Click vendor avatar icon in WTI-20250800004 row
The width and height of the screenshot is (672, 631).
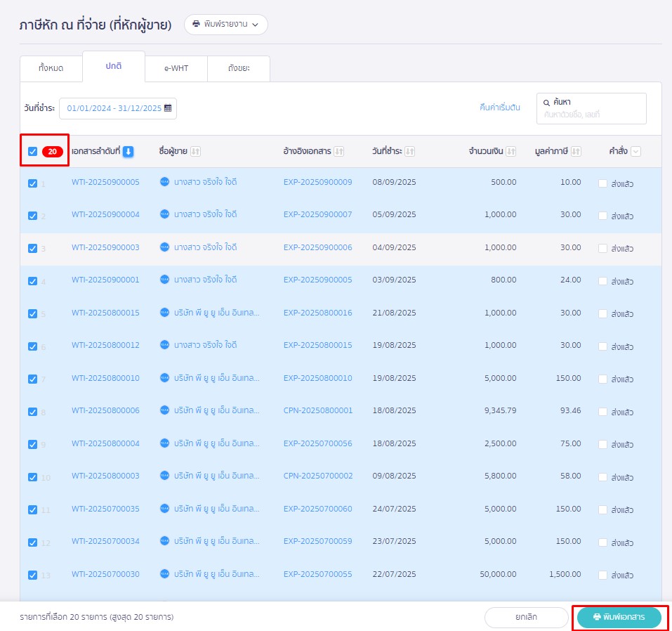pos(164,443)
